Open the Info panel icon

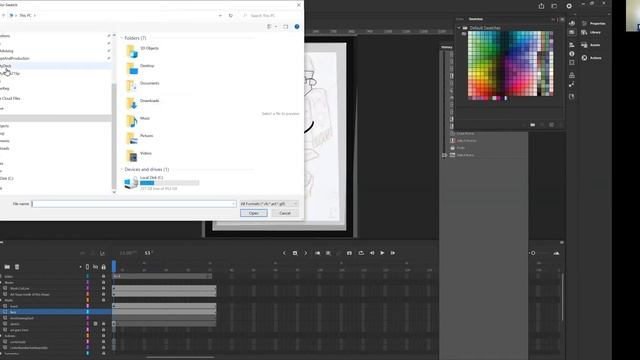coord(572,53)
